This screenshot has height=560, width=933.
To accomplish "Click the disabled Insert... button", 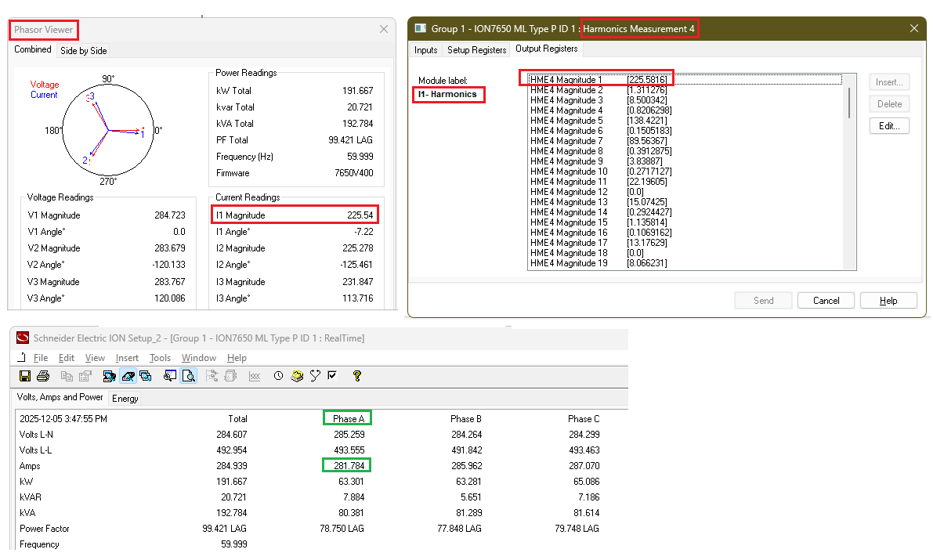I will click(889, 82).
